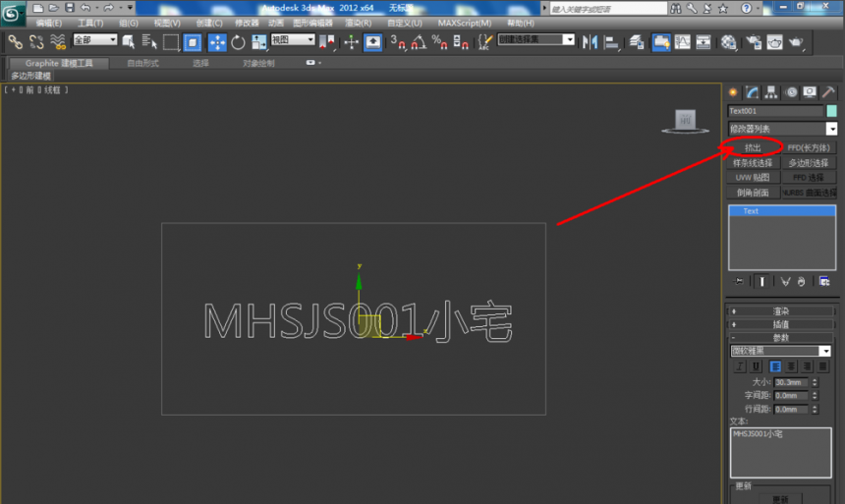Open the 修改器列表 modifier list dropdown
Screen dimensions: 845x504
click(782, 129)
